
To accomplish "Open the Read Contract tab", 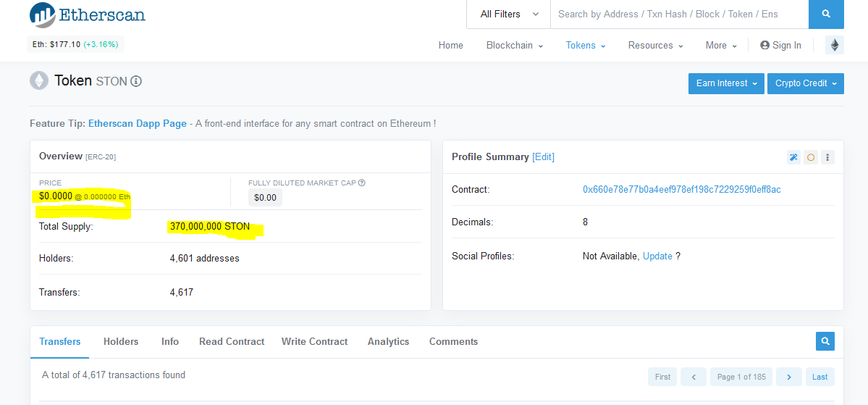I will [x=232, y=341].
